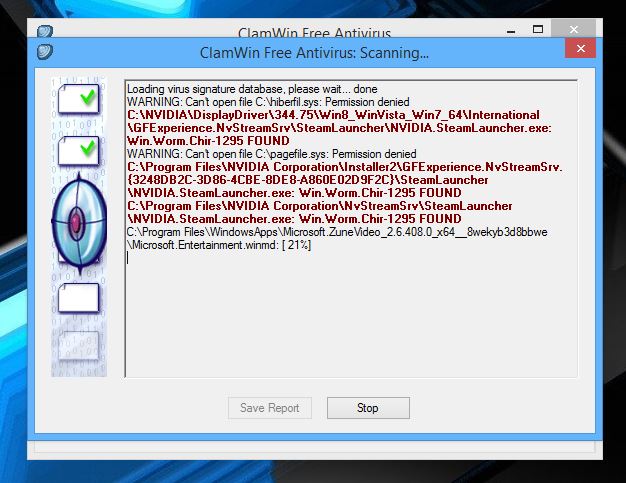626x483 pixels.
Task: Click the faded fifth step box image
Action: 79,346
